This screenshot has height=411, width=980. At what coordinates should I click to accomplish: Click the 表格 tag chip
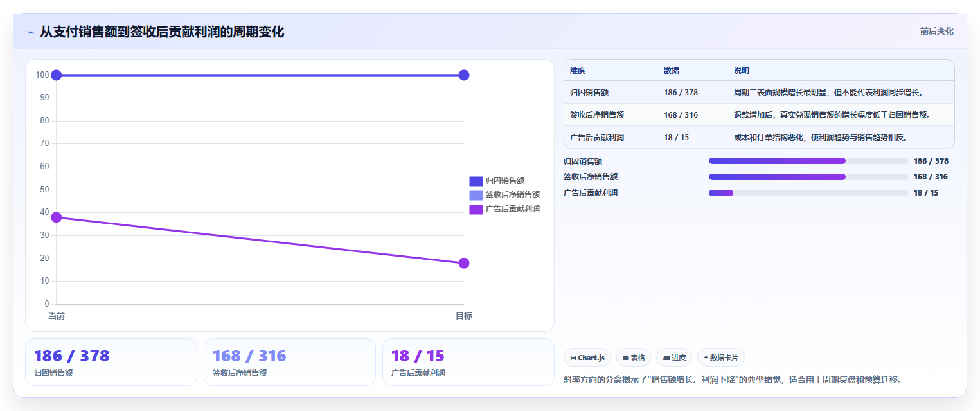(634, 358)
